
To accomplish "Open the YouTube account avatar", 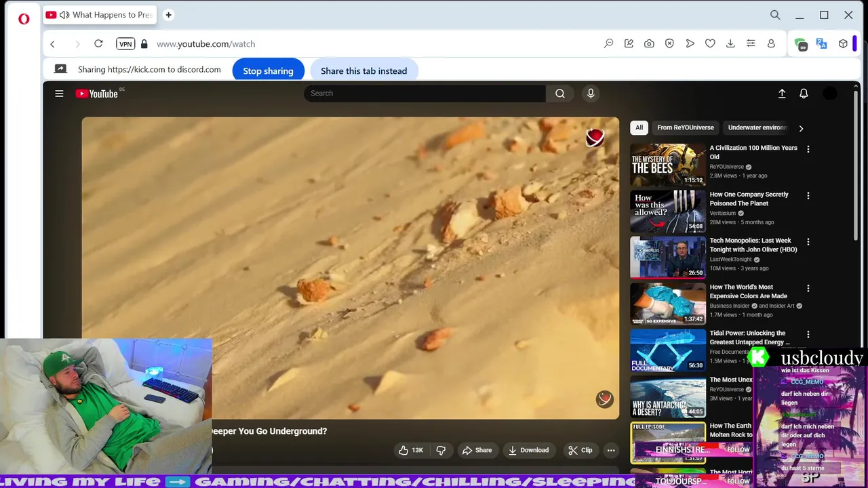I will point(830,94).
